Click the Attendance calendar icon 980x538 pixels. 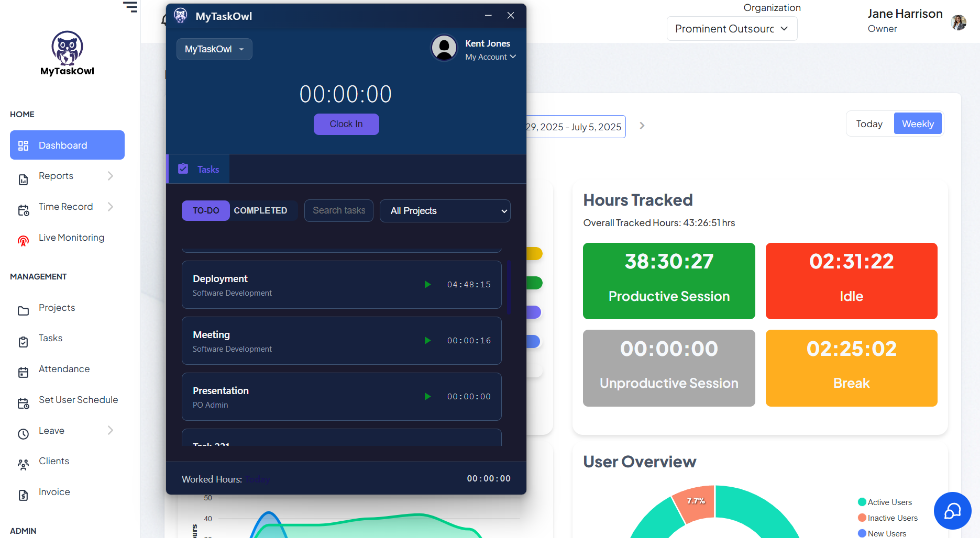23,372
